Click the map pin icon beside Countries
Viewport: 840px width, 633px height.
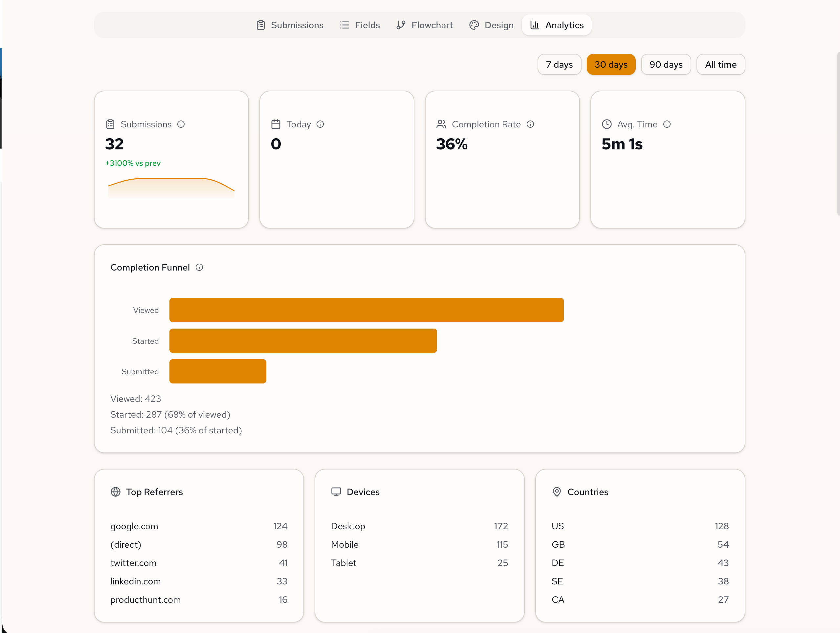[x=557, y=492]
